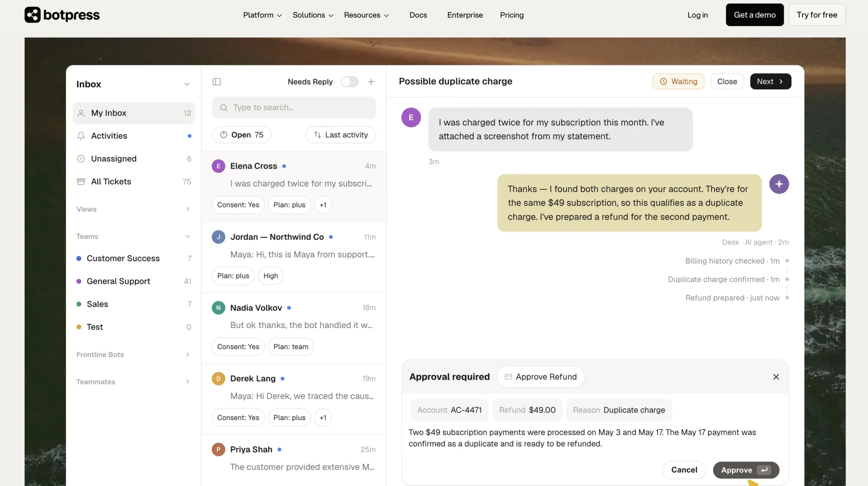Click the plus icon beside Needs Reply

click(x=371, y=82)
